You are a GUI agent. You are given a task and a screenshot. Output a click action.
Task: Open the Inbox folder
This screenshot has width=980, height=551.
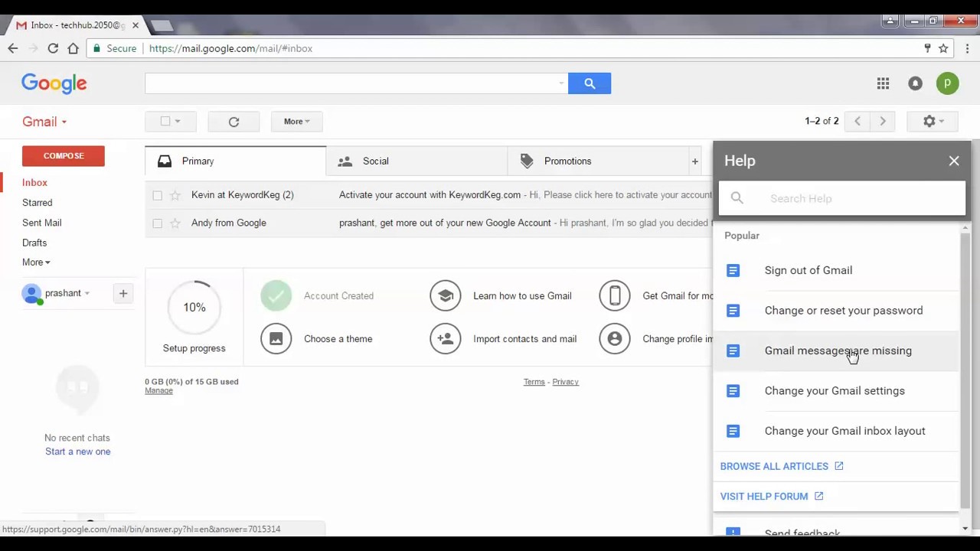(x=34, y=183)
